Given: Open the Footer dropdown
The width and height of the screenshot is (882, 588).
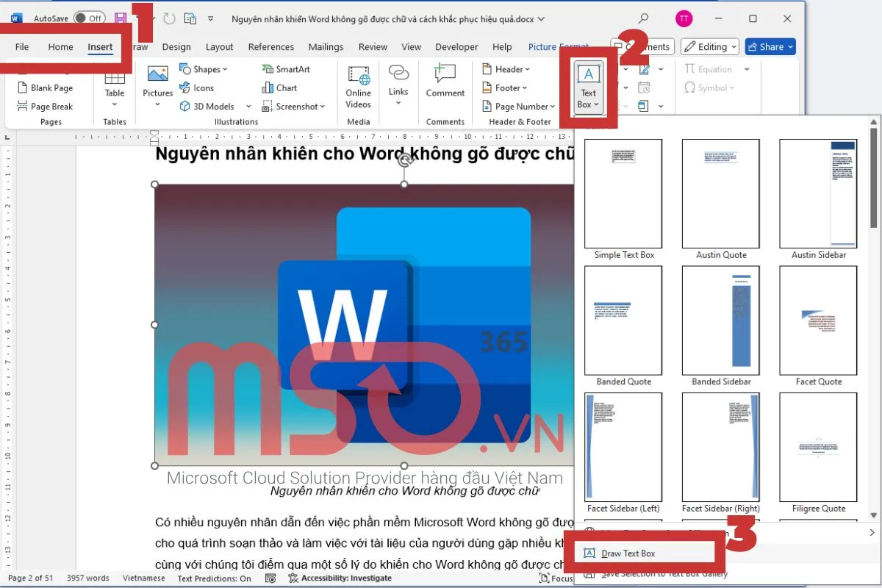Looking at the screenshot, I should point(505,87).
